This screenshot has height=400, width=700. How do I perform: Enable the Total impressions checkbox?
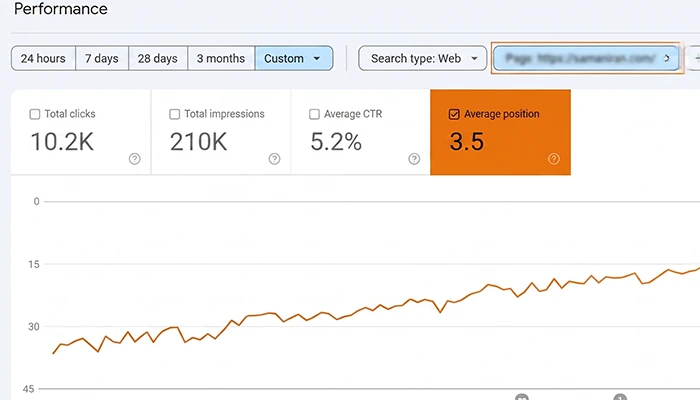click(175, 114)
